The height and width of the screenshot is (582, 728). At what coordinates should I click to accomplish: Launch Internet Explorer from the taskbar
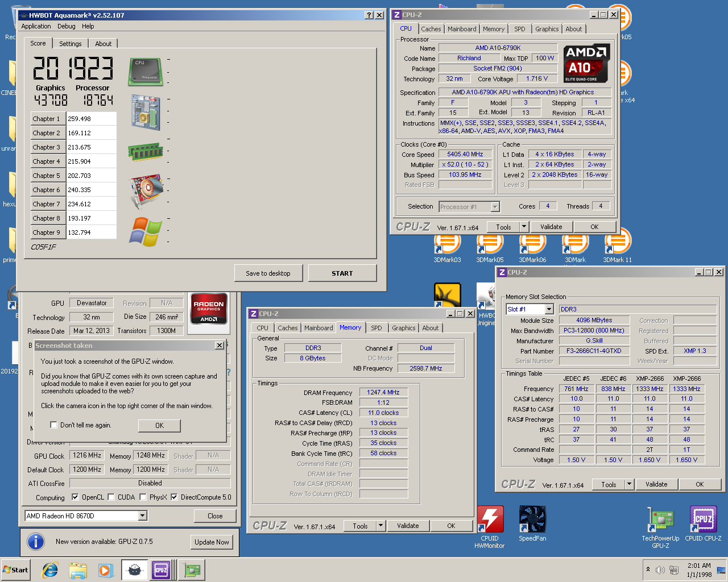[50, 570]
